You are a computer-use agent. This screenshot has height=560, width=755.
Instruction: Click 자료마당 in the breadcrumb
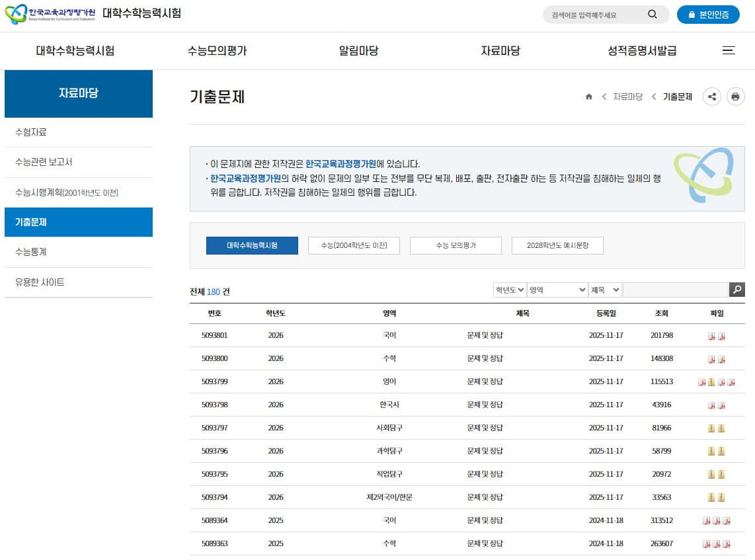pos(627,97)
